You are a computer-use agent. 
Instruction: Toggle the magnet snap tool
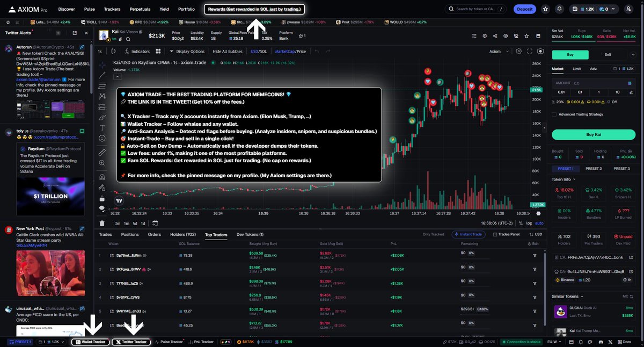102,177
